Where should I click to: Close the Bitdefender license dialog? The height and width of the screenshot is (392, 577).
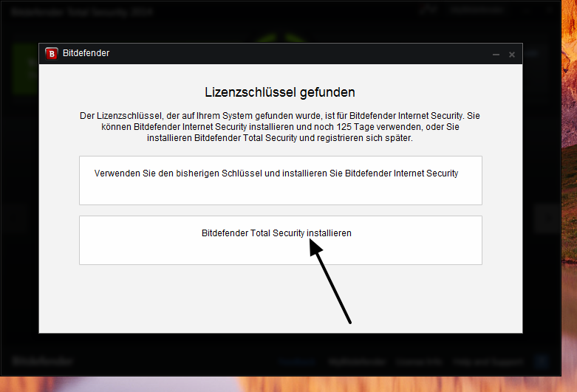[511, 55]
